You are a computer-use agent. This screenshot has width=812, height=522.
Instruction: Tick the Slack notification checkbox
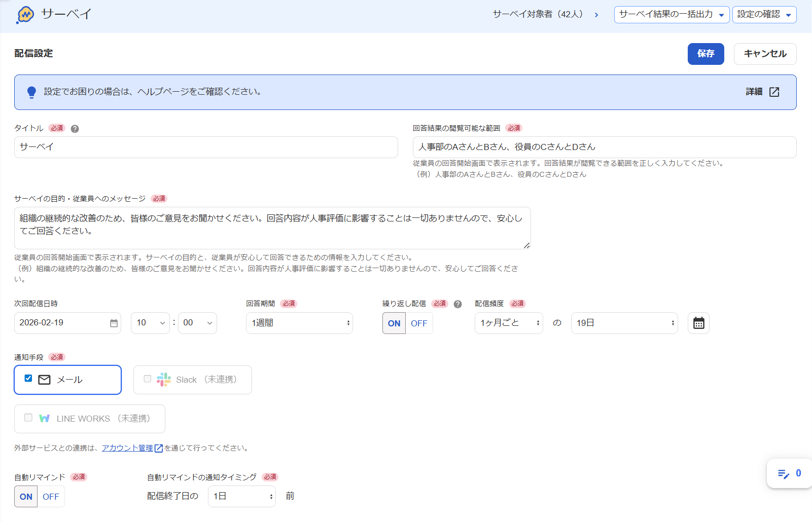(148, 379)
